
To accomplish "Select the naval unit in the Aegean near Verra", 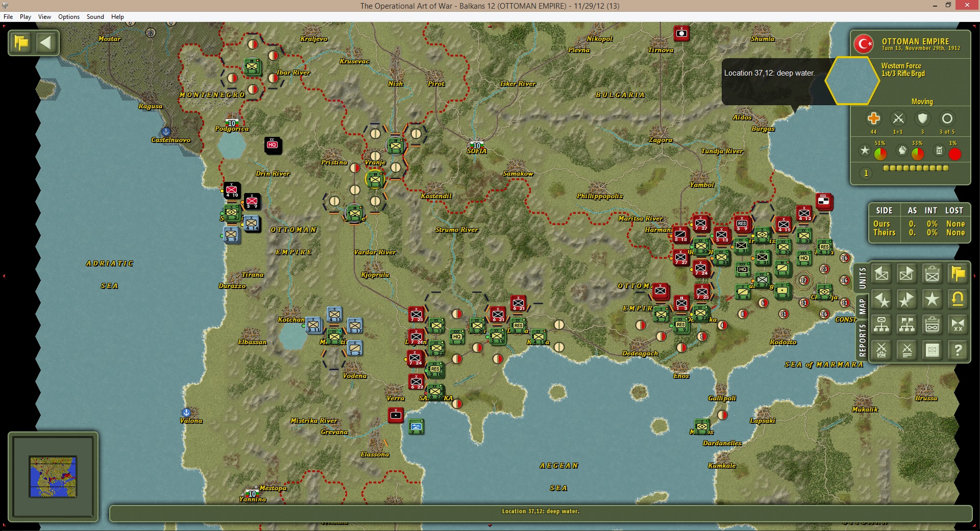I will [416, 426].
